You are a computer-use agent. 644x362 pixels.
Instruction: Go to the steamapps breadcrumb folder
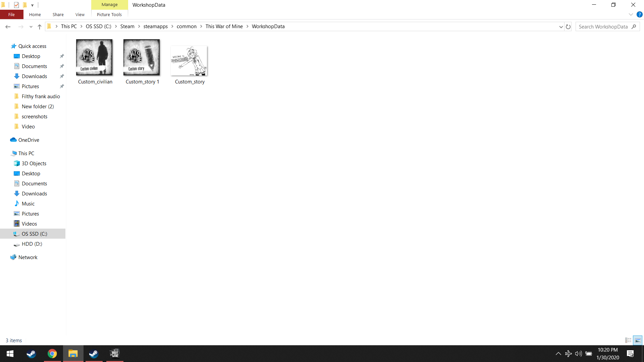click(x=156, y=26)
